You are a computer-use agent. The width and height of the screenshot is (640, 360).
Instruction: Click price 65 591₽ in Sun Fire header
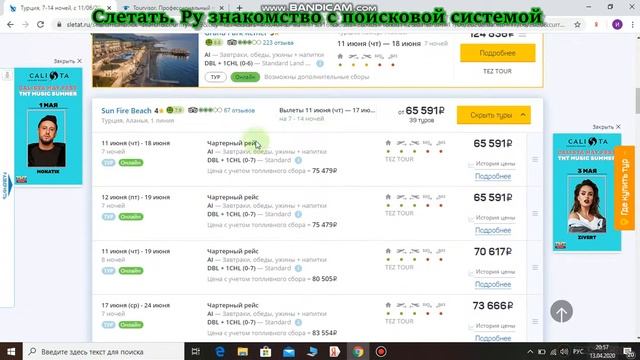tap(424, 111)
